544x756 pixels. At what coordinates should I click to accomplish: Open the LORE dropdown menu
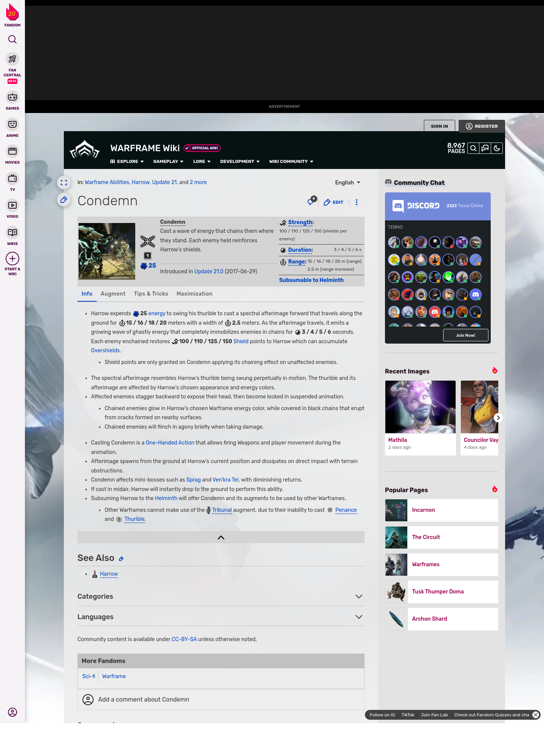click(x=202, y=161)
